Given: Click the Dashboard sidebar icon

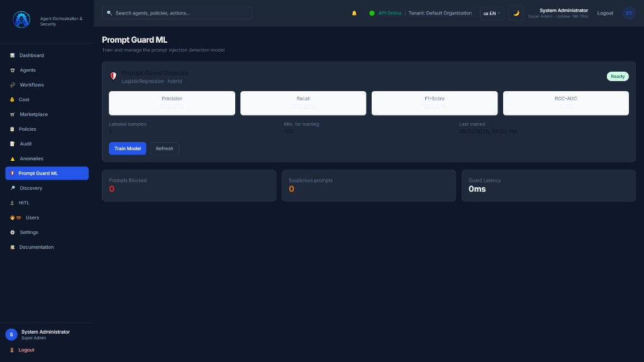Looking at the screenshot, I should click(13, 55).
